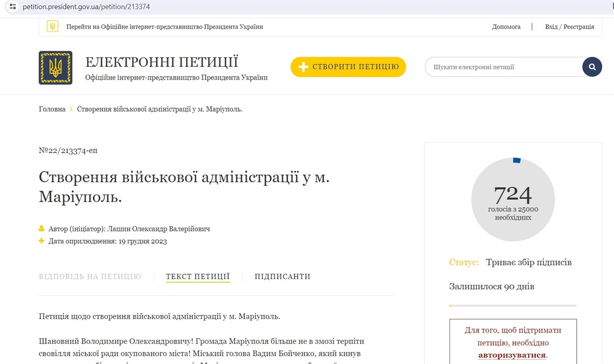Switch to ВІДПОВІДЬ НА ПЕТИЦІЮ tab

90,277
